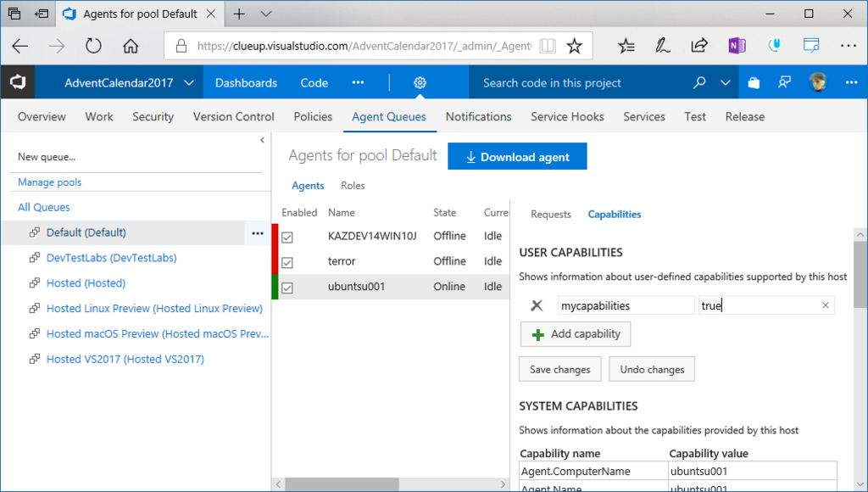868x492 pixels.
Task: Click Add capability button
Action: (x=576, y=334)
